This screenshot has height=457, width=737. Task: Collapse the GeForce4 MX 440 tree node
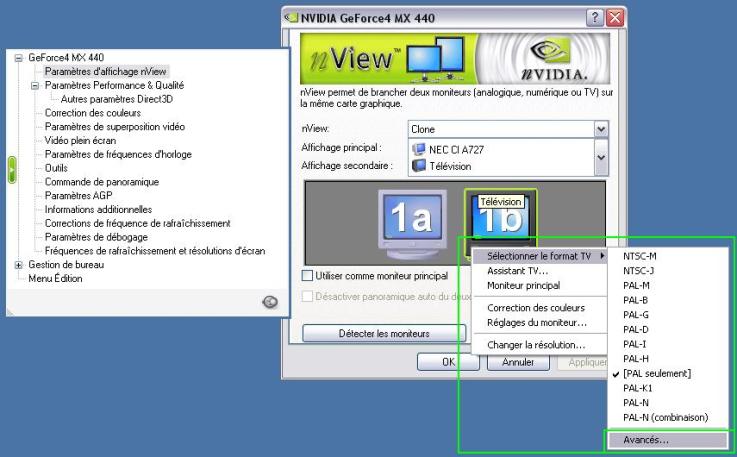19,58
